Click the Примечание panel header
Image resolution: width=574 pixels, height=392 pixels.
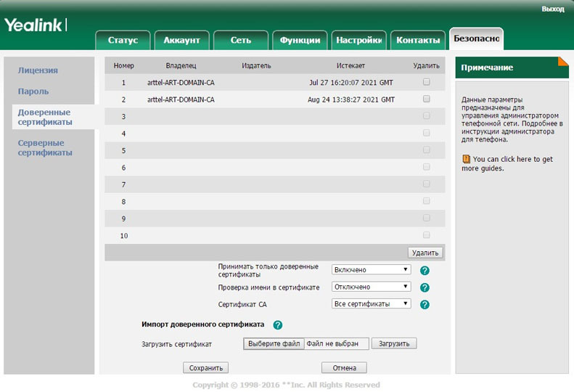pyautogui.click(x=512, y=68)
